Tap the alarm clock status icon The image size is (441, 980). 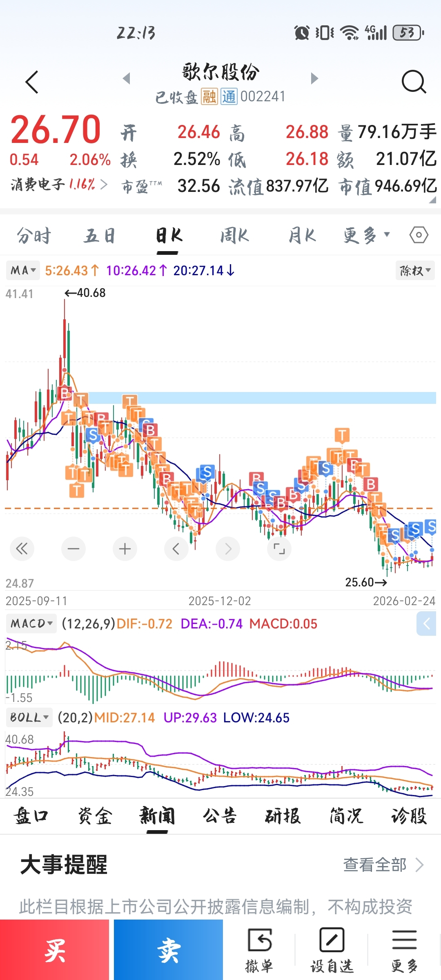pyautogui.click(x=302, y=33)
